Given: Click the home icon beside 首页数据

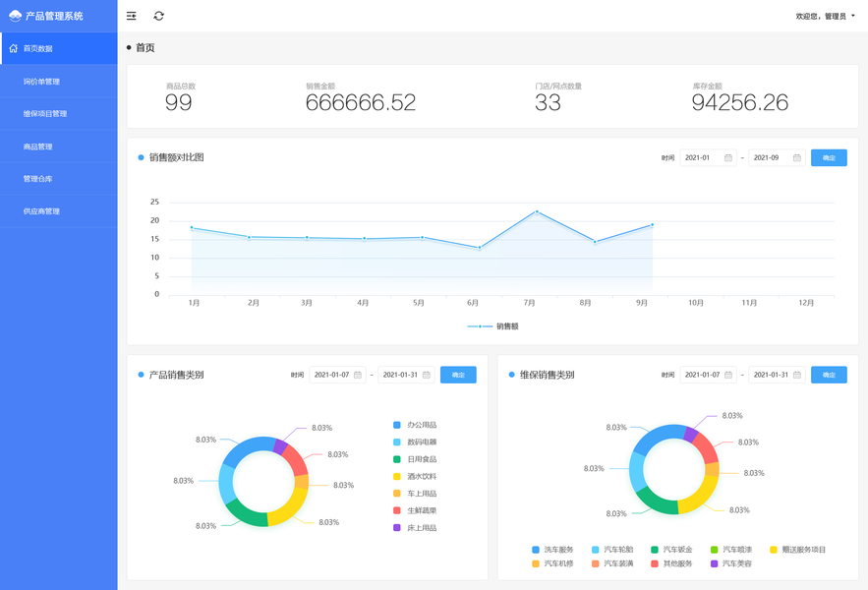Looking at the screenshot, I should (14, 49).
